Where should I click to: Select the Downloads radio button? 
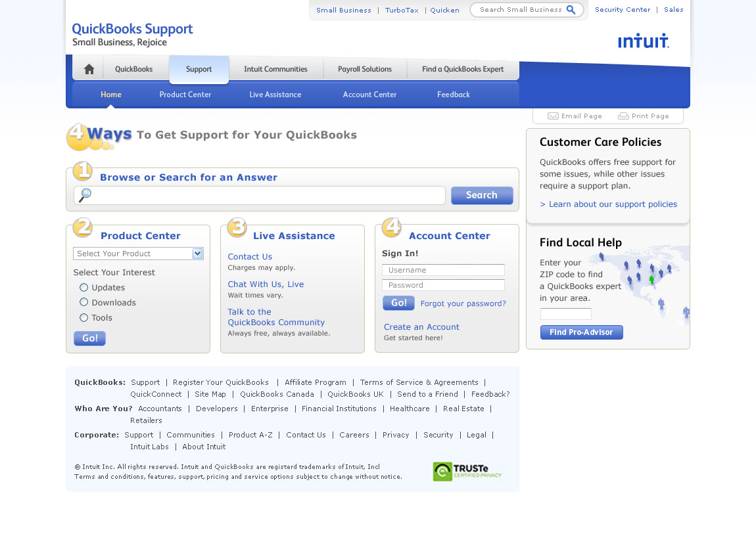pos(84,302)
